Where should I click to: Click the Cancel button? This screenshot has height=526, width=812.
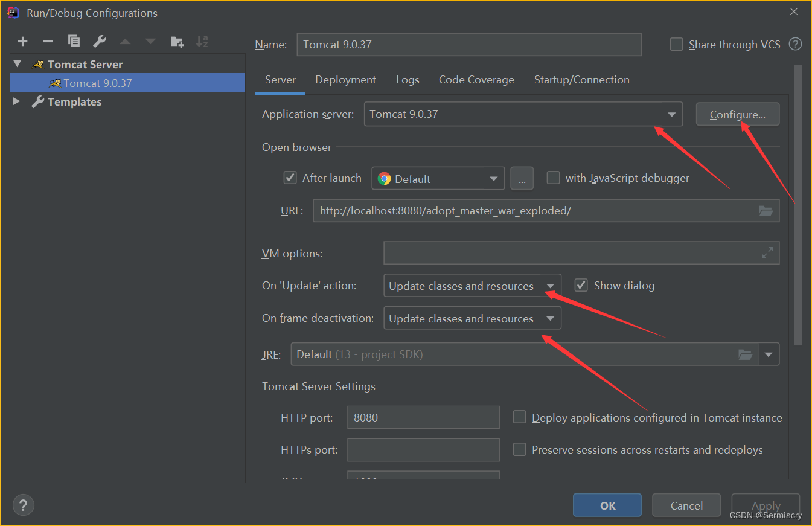click(x=686, y=505)
